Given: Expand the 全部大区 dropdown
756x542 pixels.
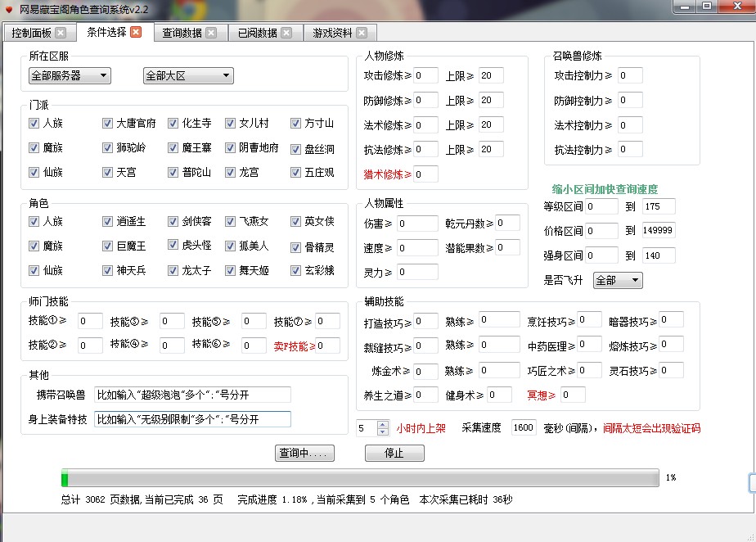Looking at the screenshot, I should [188, 76].
